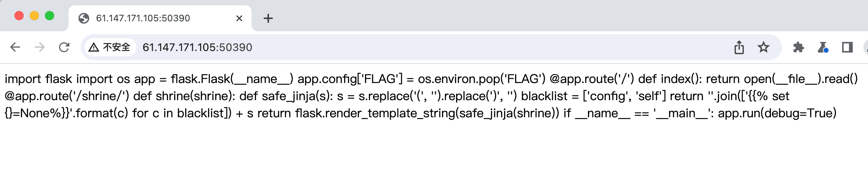Close the browser window with red button
The image size is (868, 179).
[x=19, y=16]
